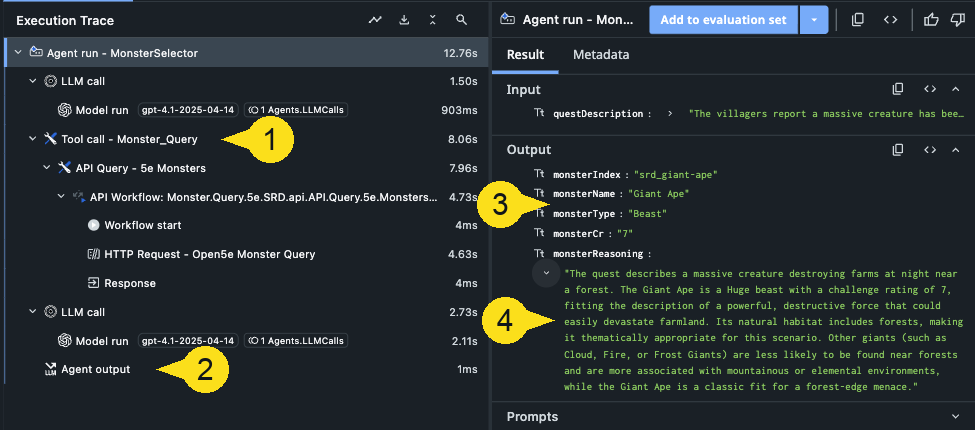
Task: Select the Workflow start row
Action: click(244, 226)
